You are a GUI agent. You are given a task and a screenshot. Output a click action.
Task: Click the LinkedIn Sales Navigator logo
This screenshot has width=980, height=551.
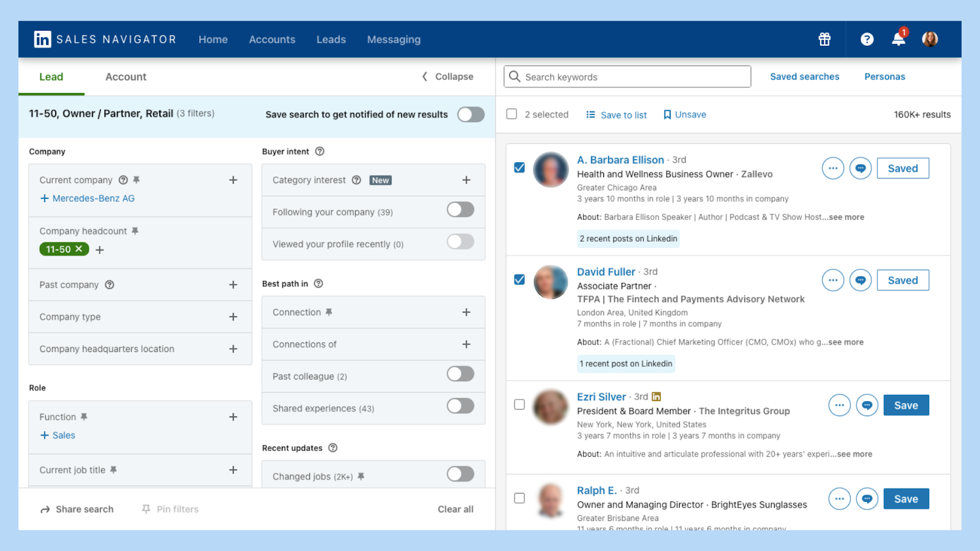pos(105,39)
